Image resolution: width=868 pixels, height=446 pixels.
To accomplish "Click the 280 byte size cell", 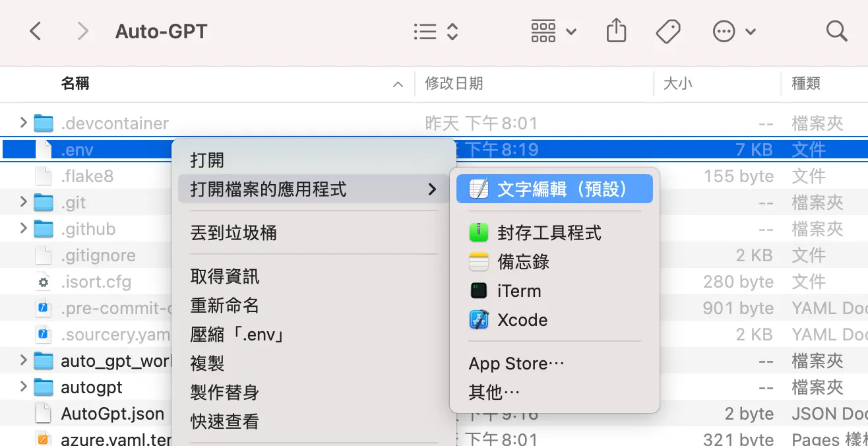I will pos(738,282).
